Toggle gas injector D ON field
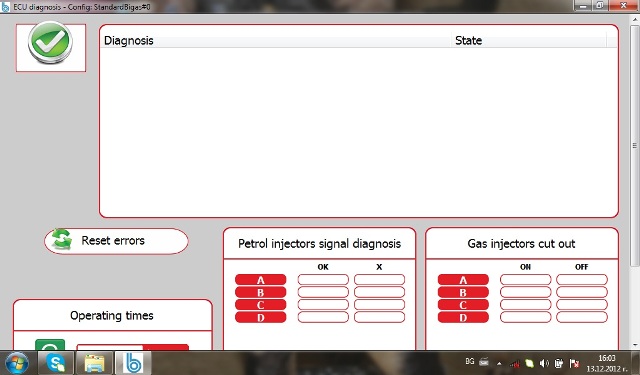Screen dimensions: 640x375 pos(525,317)
